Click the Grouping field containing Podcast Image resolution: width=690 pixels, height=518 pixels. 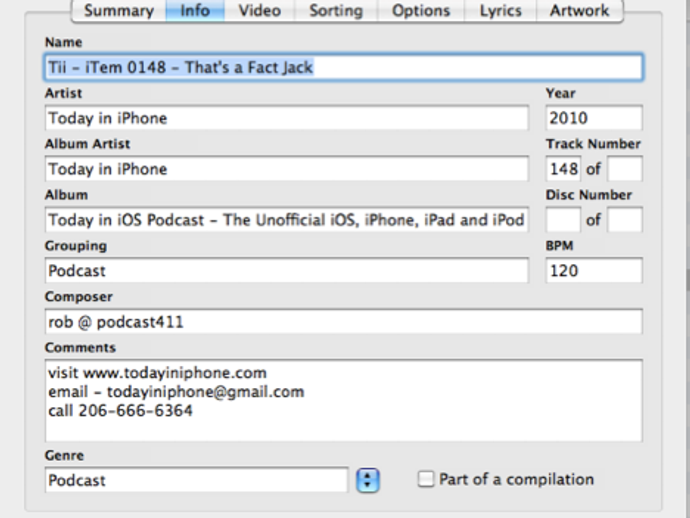pos(286,271)
